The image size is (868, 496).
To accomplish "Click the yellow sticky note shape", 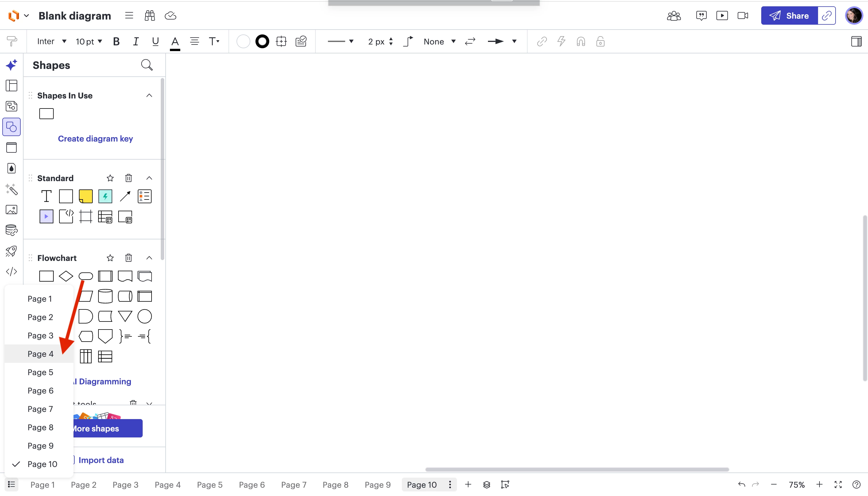I will pos(86,196).
